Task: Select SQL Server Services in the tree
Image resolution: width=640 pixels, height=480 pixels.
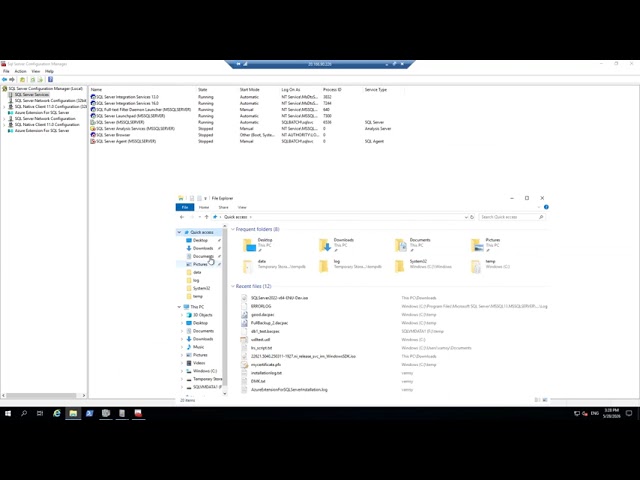Action: (x=32, y=95)
